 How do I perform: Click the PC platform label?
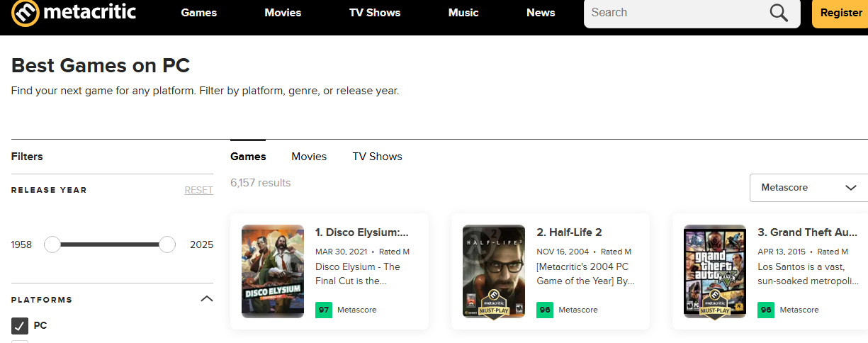[40, 326]
